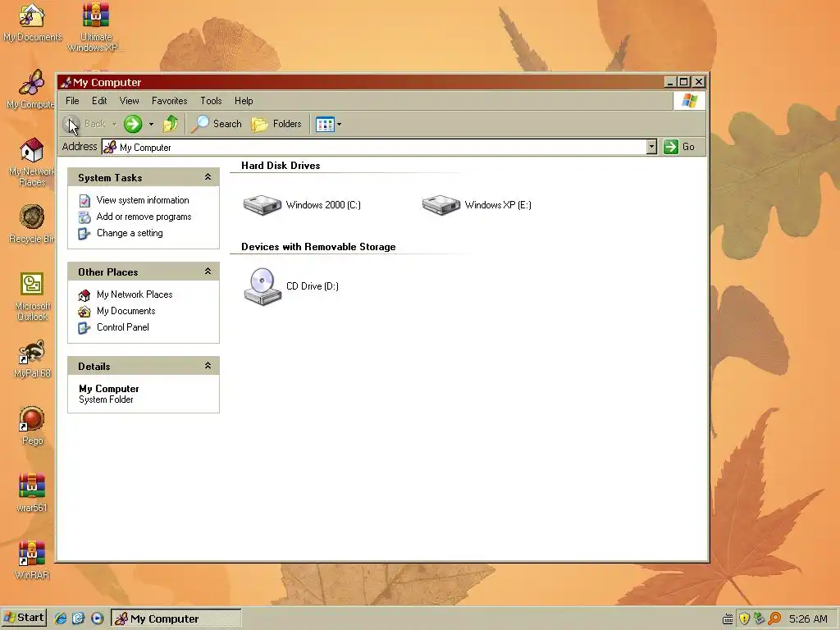This screenshot has height=630, width=840.
Task: Open the Back history dropdown arrow
Action: (x=114, y=125)
